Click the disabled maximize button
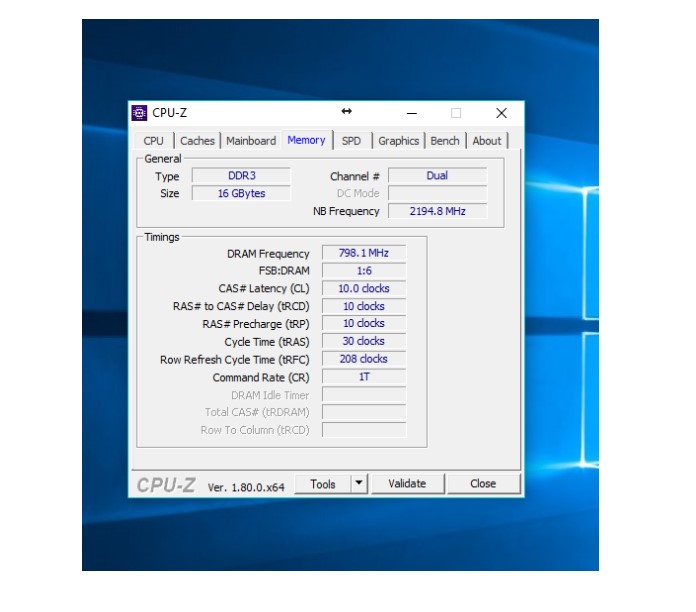This screenshot has height=612, width=696. point(456,113)
